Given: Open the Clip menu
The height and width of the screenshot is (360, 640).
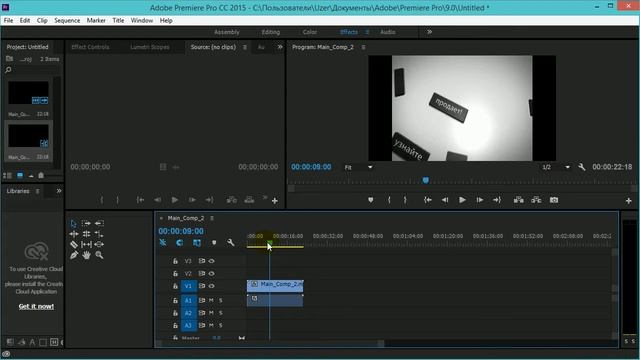Looking at the screenshot, I should pyautogui.click(x=42, y=20).
